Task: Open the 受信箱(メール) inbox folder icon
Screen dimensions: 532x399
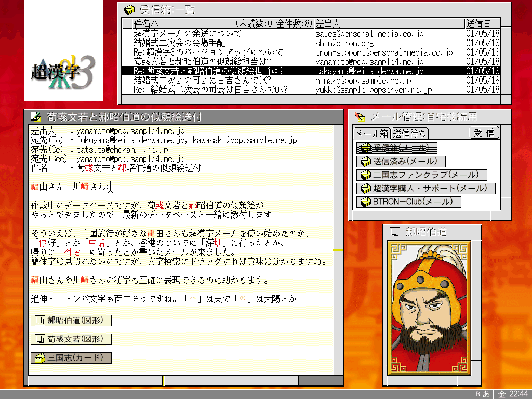Action: (366, 148)
